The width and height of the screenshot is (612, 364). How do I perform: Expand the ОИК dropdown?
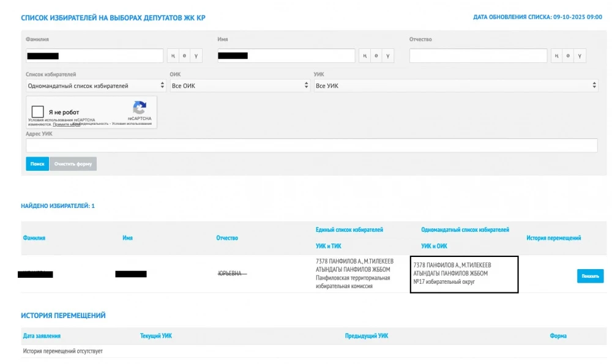pos(239,86)
